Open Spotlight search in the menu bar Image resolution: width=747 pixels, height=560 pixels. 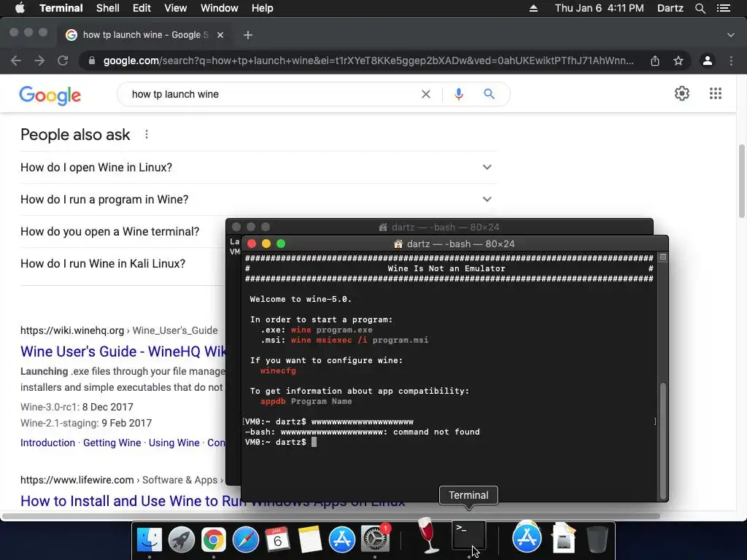(x=700, y=8)
